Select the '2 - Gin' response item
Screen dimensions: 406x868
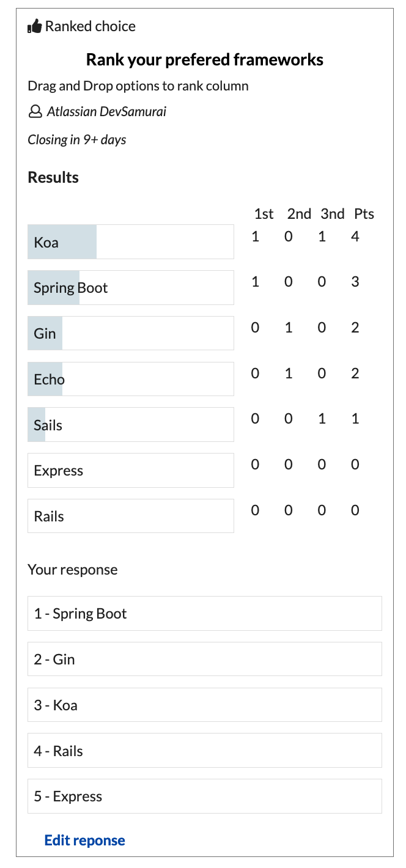204,660
